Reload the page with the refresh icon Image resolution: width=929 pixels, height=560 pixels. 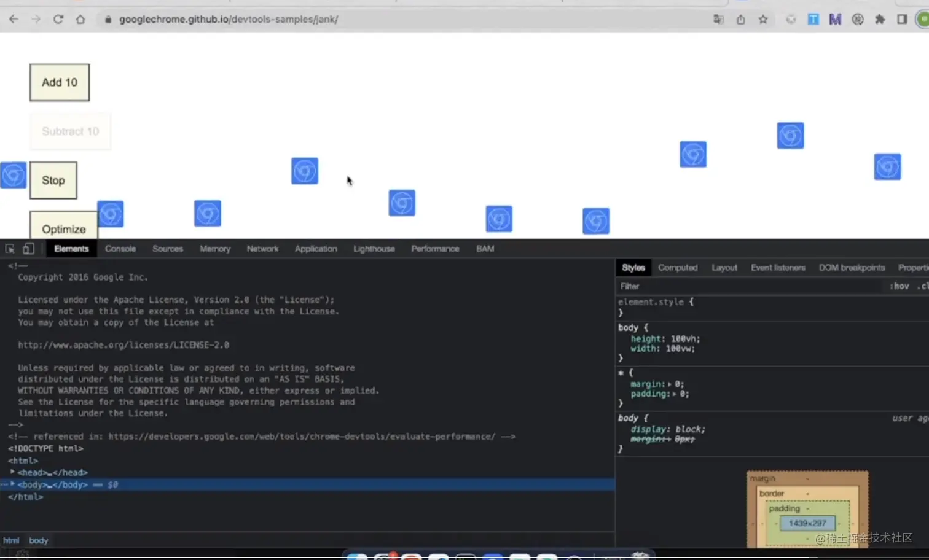point(58,19)
